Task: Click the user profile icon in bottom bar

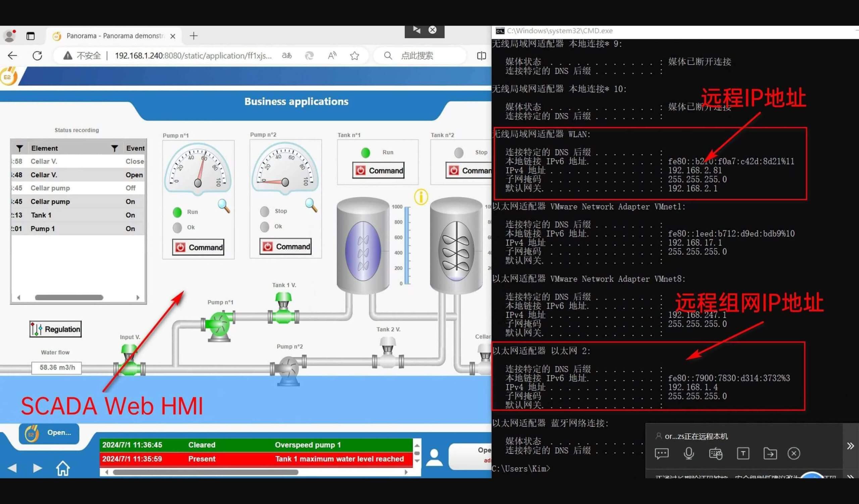Action: (434, 457)
